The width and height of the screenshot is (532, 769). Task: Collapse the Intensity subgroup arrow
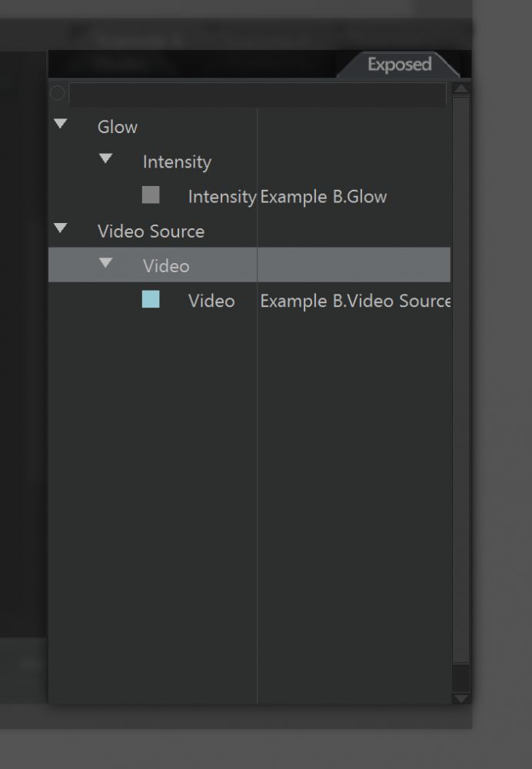click(x=105, y=158)
